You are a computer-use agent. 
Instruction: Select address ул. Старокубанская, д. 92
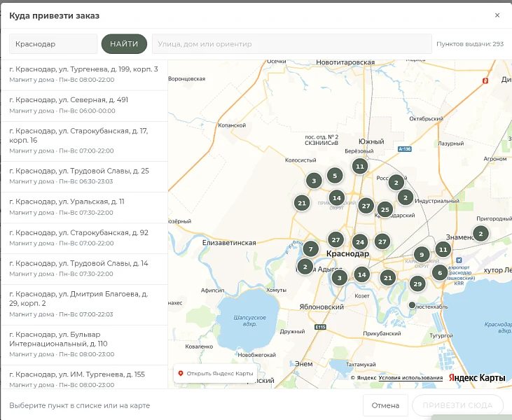84,238
